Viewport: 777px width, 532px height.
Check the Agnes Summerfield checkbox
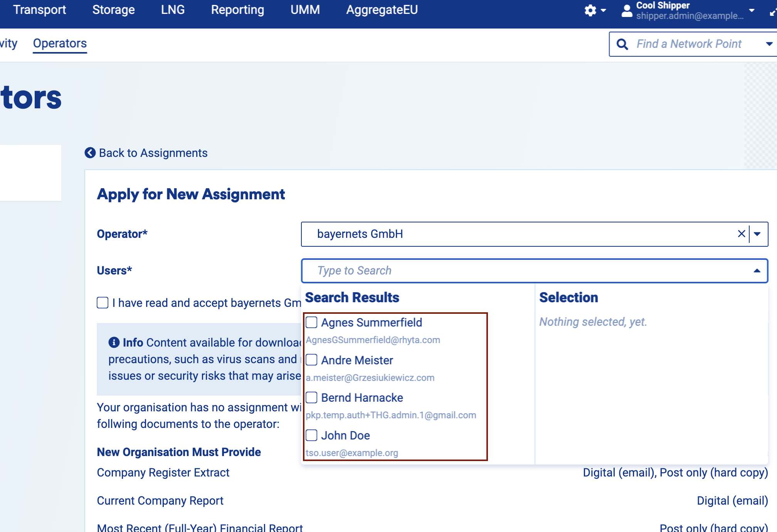pyautogui.click(x=311, y=322)
